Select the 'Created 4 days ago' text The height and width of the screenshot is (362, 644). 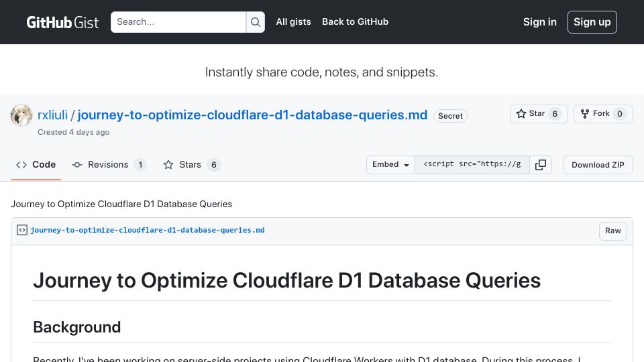(74, 132)
